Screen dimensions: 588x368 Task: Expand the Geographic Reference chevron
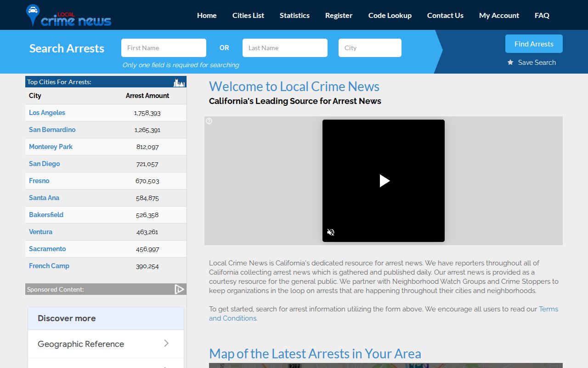(166, 343)
